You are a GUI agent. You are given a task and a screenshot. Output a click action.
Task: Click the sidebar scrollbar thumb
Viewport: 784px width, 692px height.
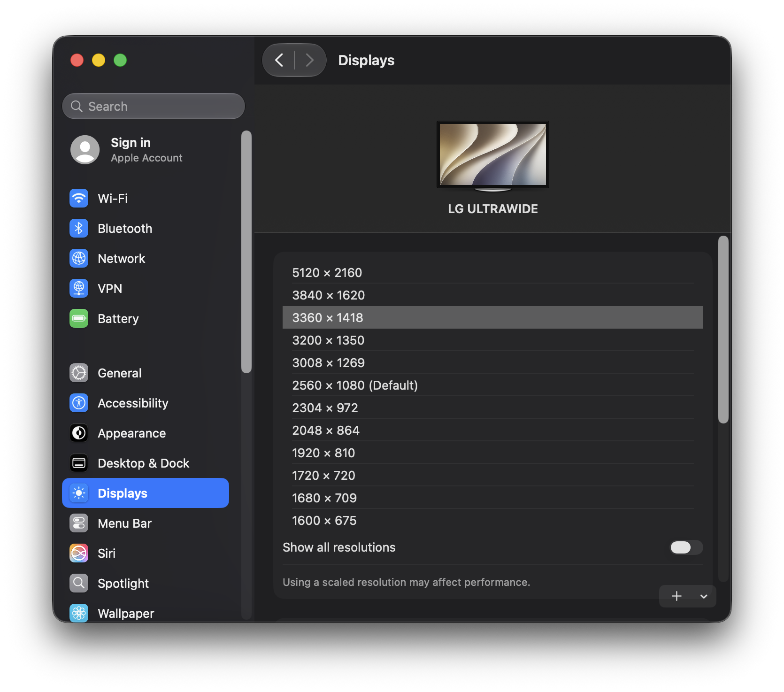[246, 252]
